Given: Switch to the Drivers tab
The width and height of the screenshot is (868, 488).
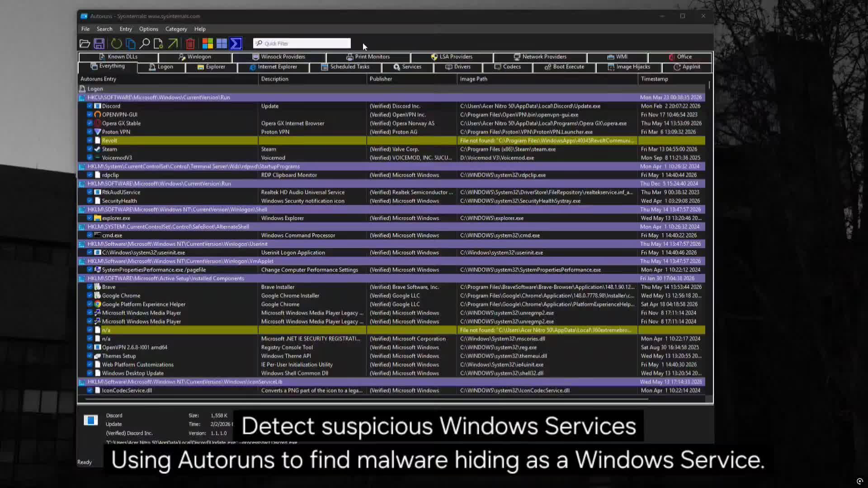Looking at the screenshot, I should click(x=458, y=67).
